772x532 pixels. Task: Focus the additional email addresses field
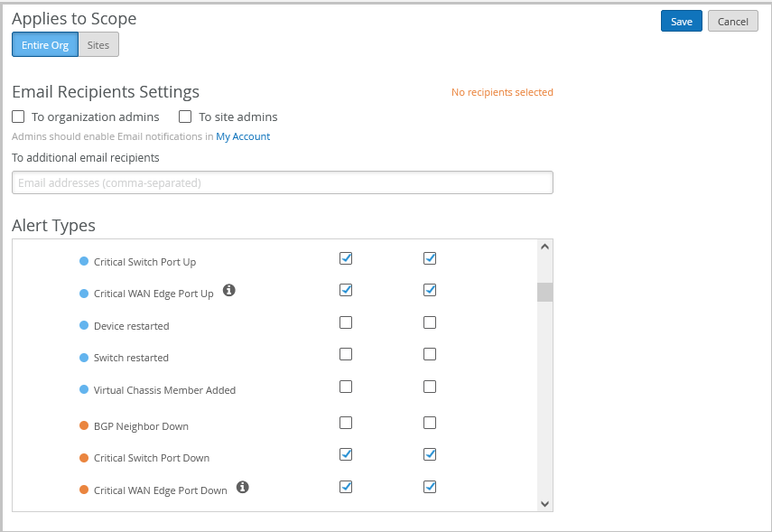[282, 182]
